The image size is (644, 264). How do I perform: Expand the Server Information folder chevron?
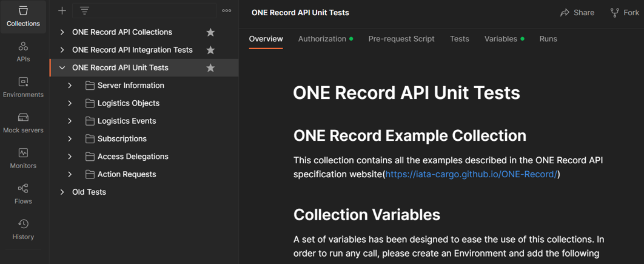click(x=70, y=86)
